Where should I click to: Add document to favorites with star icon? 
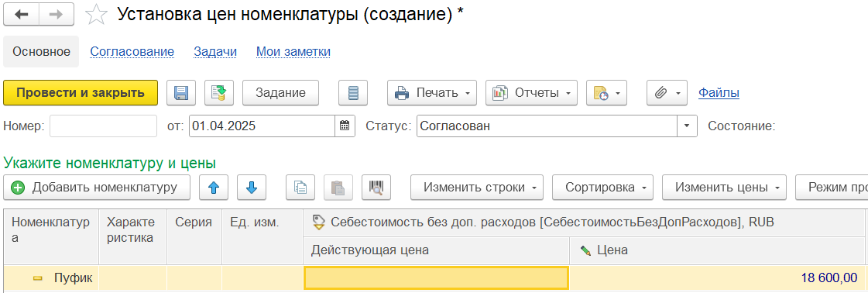96,15
